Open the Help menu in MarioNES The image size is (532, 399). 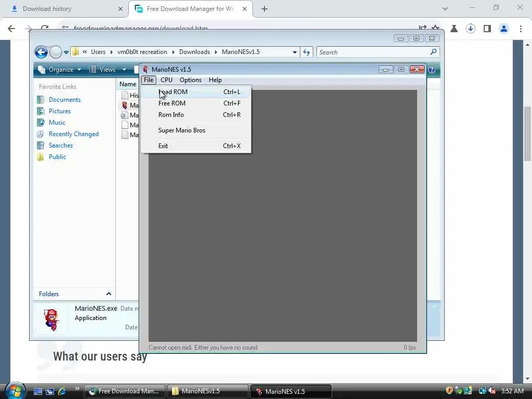(x=215, y=80)
